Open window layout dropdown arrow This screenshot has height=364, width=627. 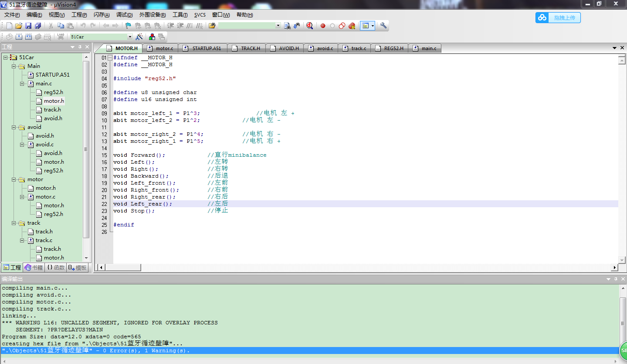click(x=373, y=26)
